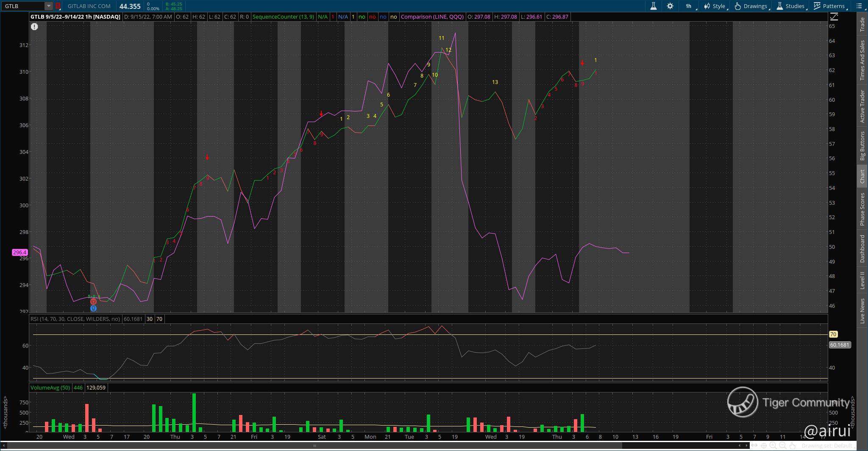Open the Studies menu
This screenshot has height=451, width=868.
point(790,6)
